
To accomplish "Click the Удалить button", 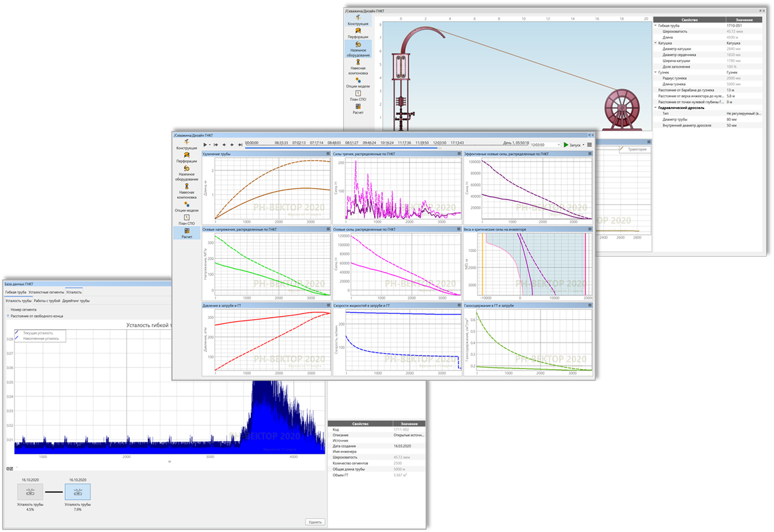I will point(315,522).
